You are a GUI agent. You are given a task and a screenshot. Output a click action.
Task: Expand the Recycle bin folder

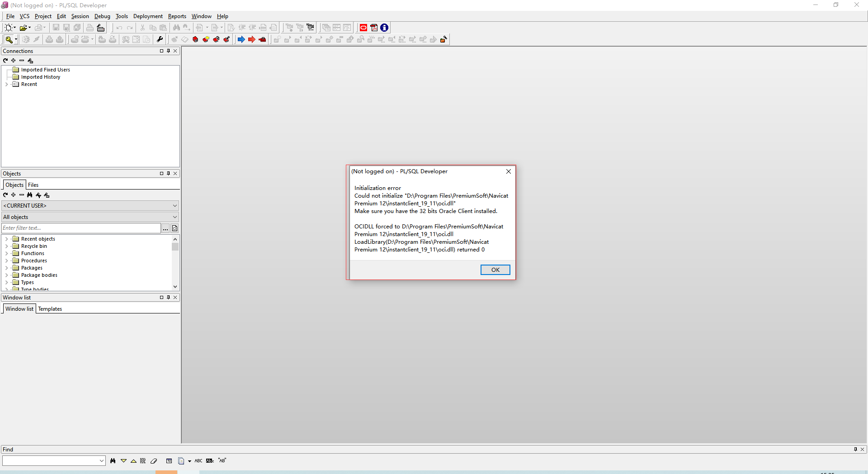[x=7, y=246]
